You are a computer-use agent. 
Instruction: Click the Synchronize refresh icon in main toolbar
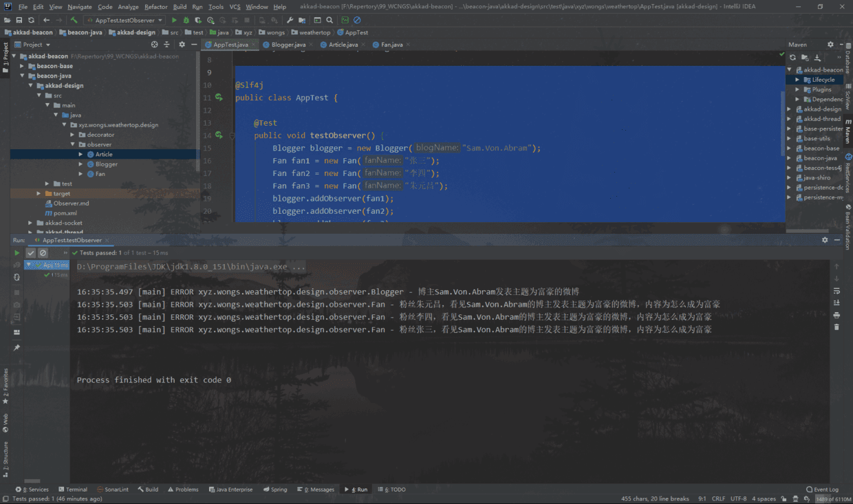(32, 20)
